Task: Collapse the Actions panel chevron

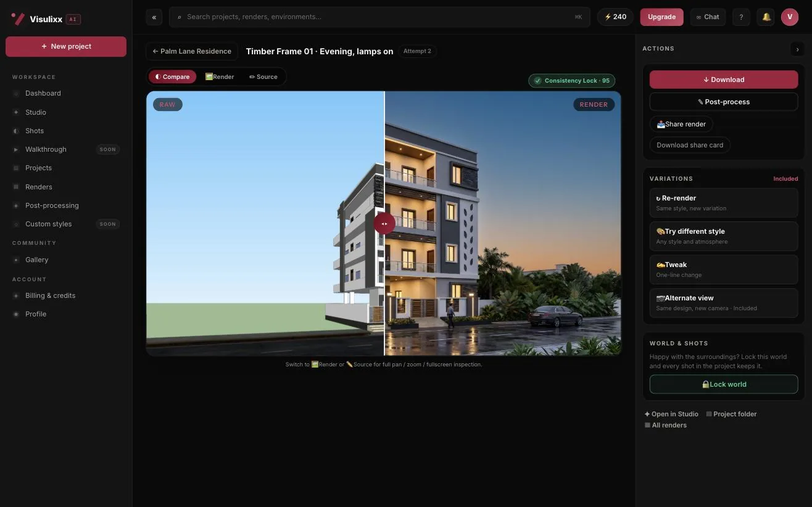Action: coord(797,49)
